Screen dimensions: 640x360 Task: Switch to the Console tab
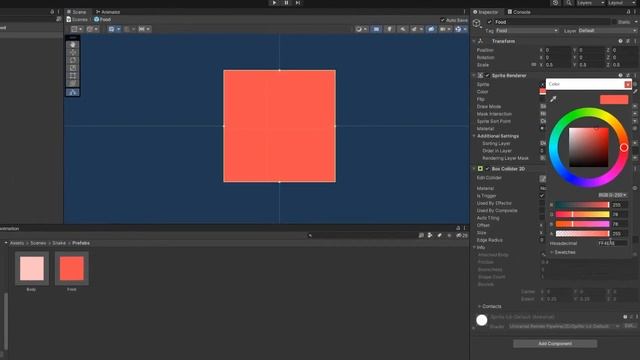tap(519, 12)
